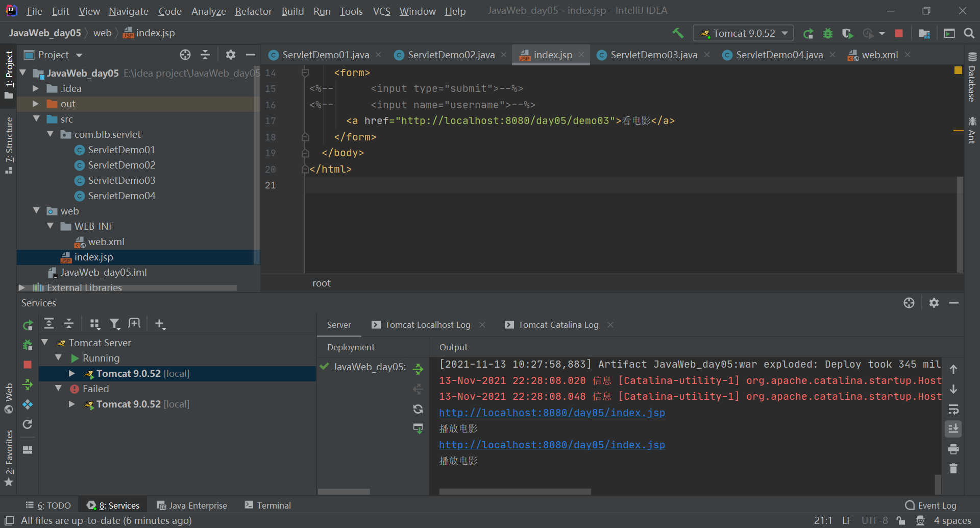Open the Tomcat Catalina Log tab
Viewport: 980px width, 528px height.
click(558, 325)
